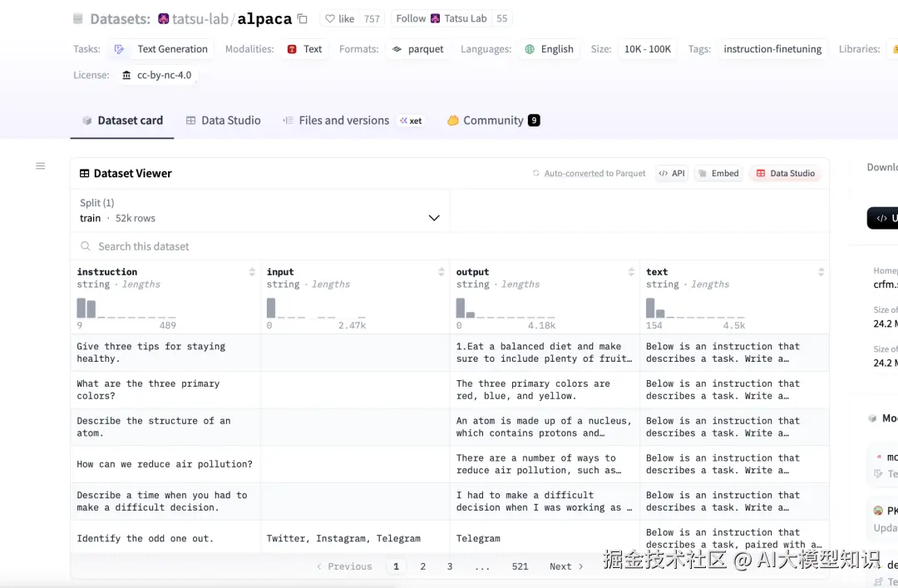898x588 pixels.
Task: Go to Next page
Action: pos(566,566)
